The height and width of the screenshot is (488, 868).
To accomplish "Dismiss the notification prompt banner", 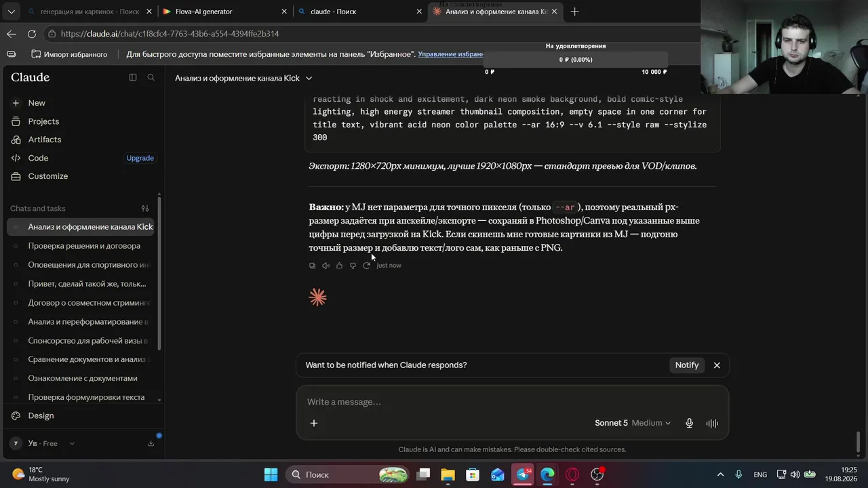I will (717, 365).
